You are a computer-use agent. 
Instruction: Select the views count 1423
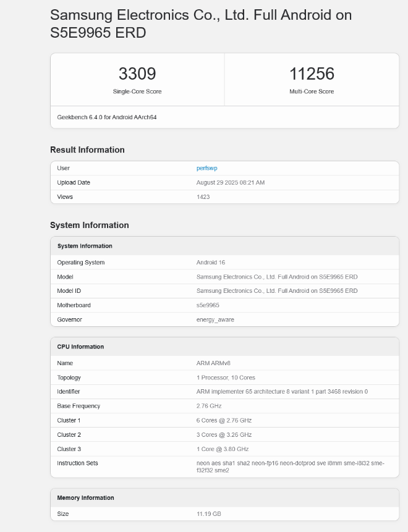pyautogui.click(x=203, y=196)
